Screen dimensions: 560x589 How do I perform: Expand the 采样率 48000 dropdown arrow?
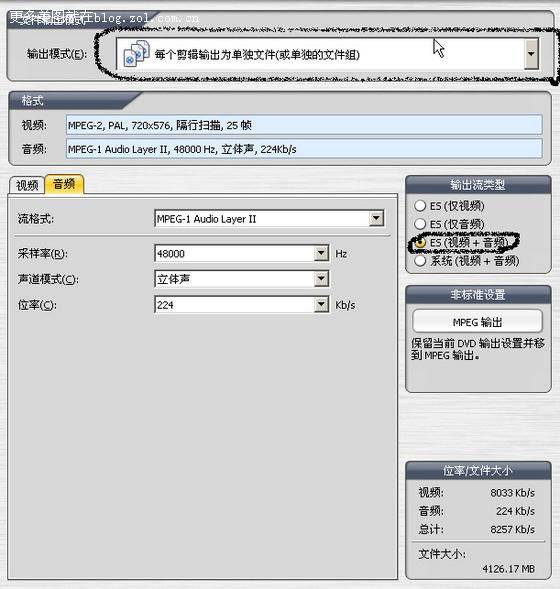click(321, 253)
